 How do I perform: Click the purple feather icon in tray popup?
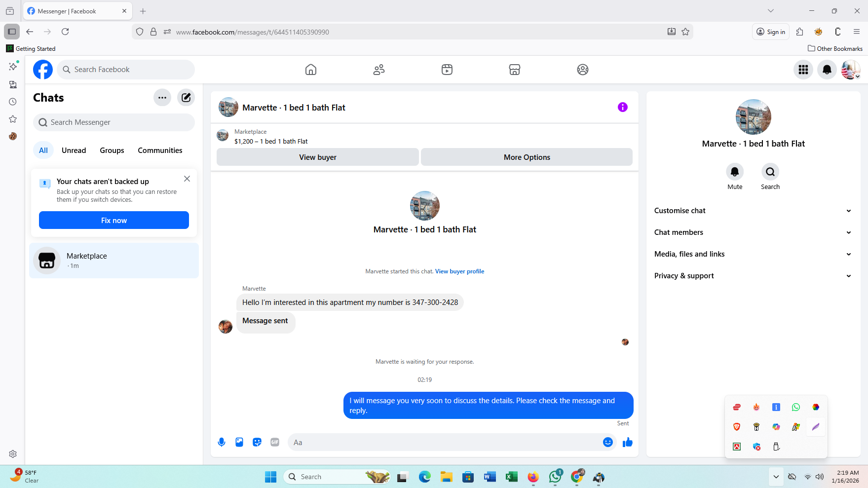[x=816, y=427]
